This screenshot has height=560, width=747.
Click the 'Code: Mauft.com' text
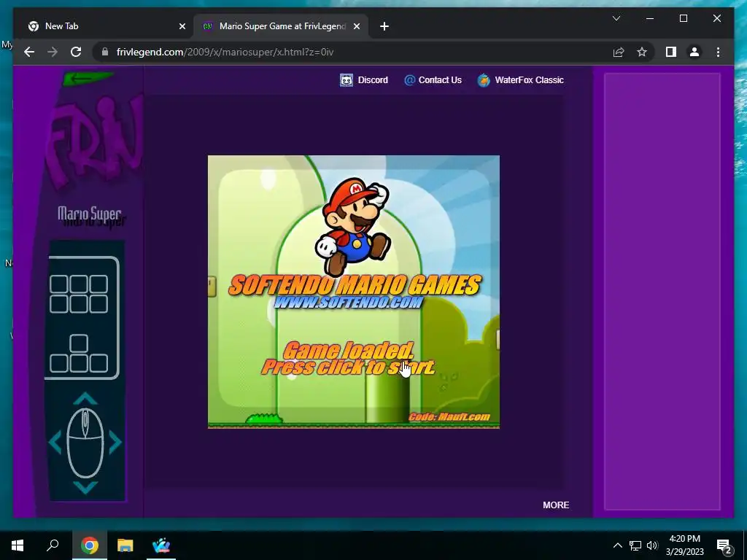click(x=449, y=416)
